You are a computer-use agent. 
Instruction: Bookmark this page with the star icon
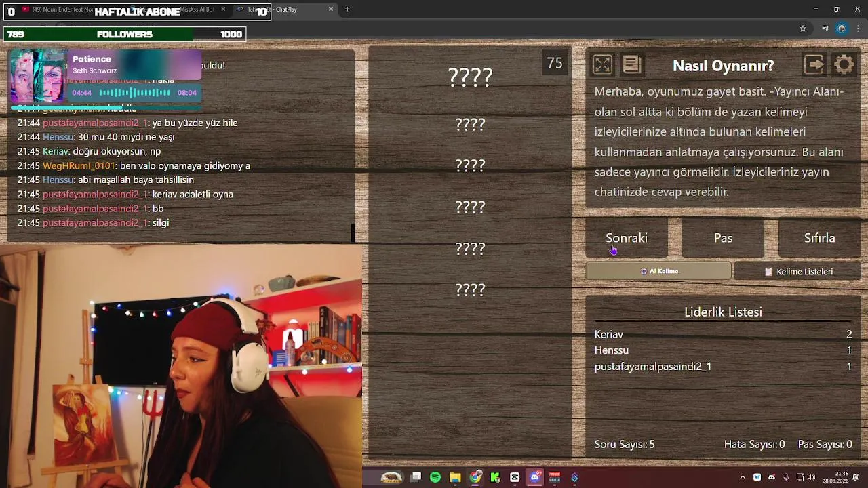pos(803,28)
